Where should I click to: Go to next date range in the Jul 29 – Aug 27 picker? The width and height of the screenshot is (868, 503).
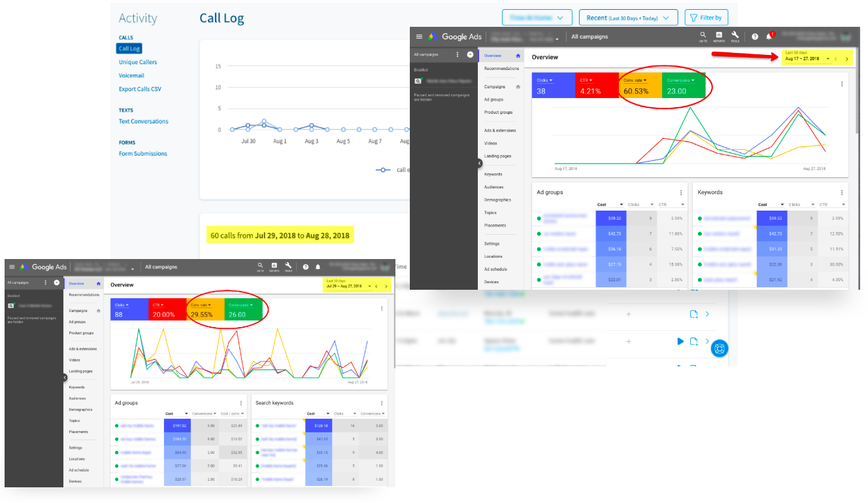point(386,286)
